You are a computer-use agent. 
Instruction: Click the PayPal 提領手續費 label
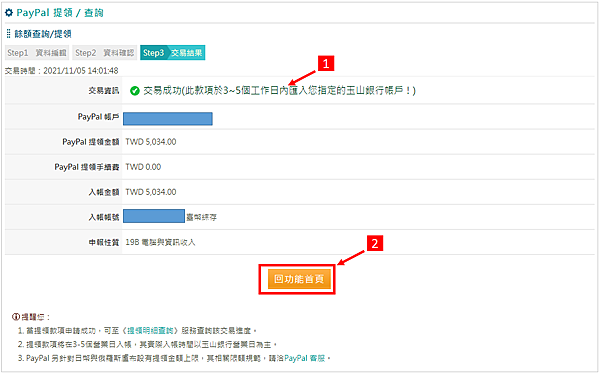pos(87,167)
